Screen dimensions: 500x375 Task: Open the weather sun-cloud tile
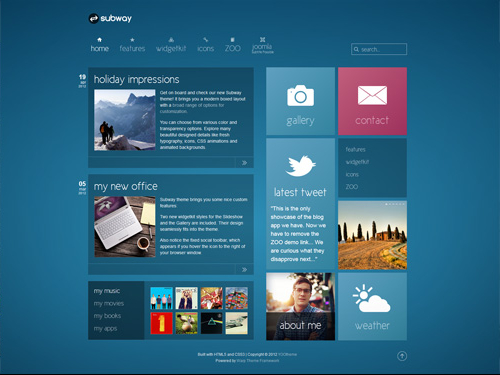click(x=372, y=306)
